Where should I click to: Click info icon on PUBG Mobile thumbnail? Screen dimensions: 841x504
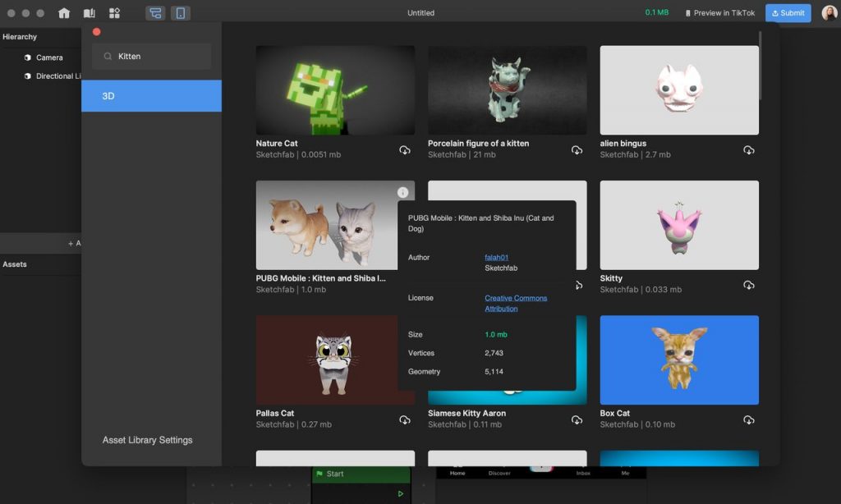coord(402,192)
